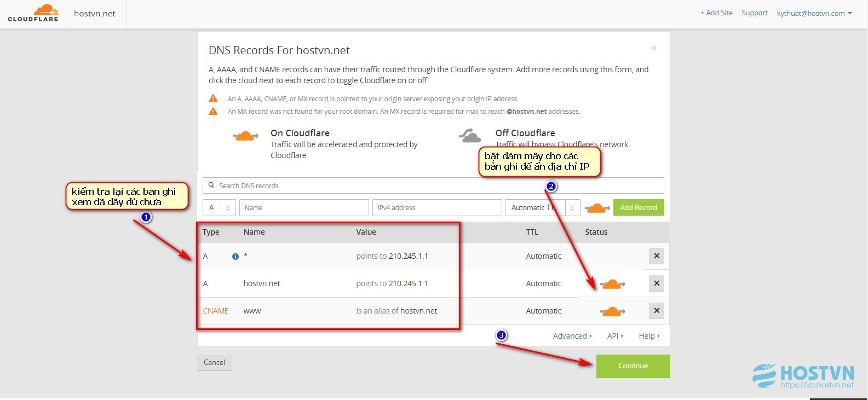Show info icon for wildcard record
Viewport: 868px width, 400px height.
click(235, 257)
